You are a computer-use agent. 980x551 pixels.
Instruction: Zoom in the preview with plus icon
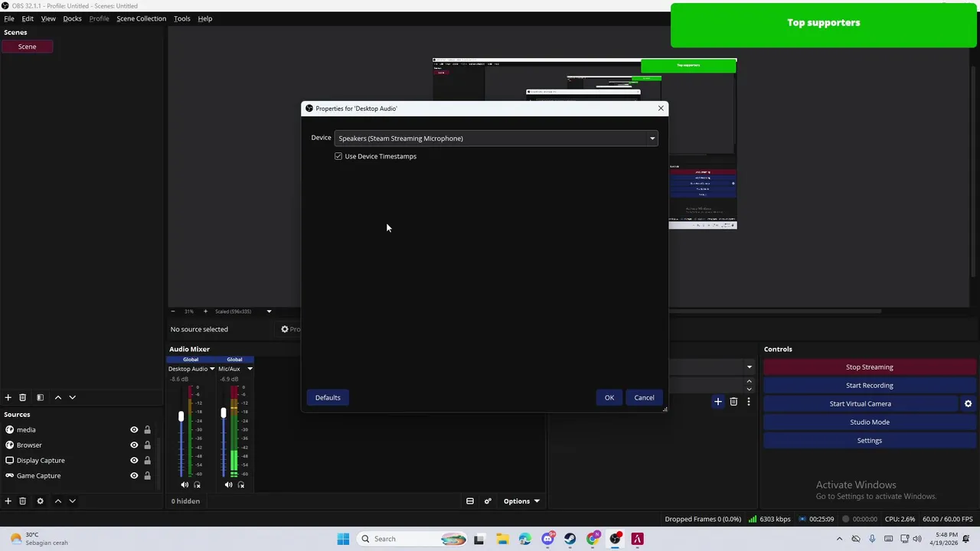point(205,311)
